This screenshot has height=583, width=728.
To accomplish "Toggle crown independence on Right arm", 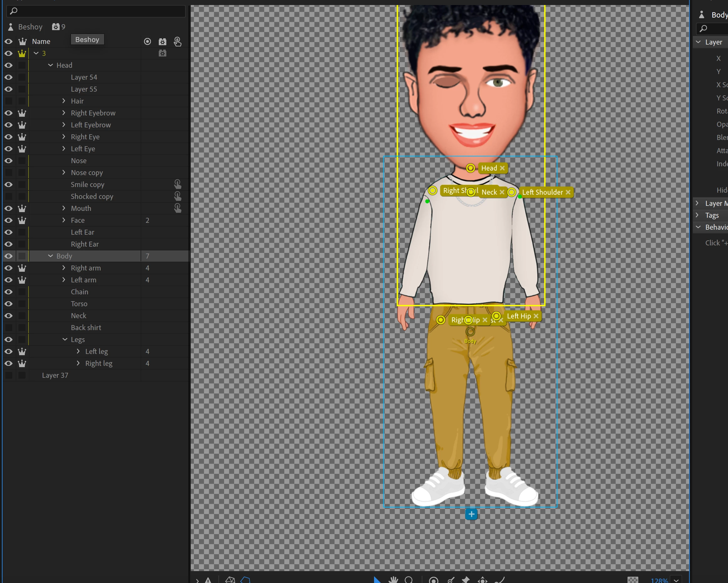I will 22,268.
